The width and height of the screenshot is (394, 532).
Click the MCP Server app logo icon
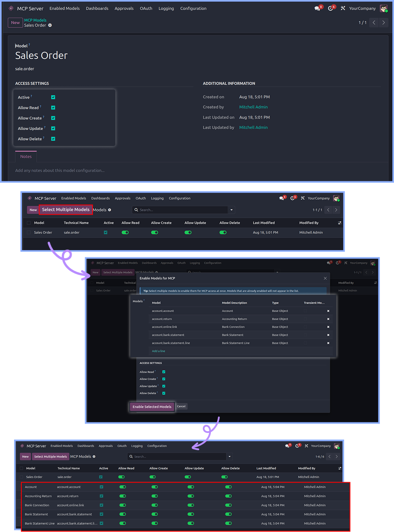pyautogui.click(x=11, y=8)
